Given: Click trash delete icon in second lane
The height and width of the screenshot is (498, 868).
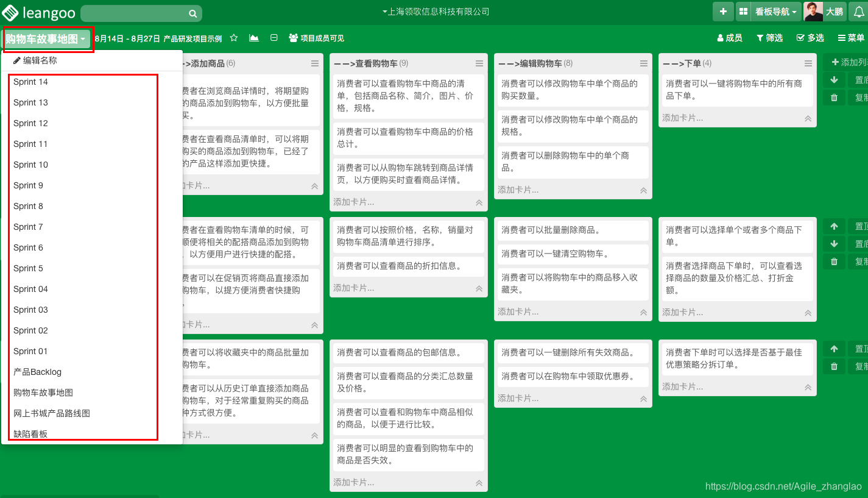Looking at the screenshot, I should (834, 261).
